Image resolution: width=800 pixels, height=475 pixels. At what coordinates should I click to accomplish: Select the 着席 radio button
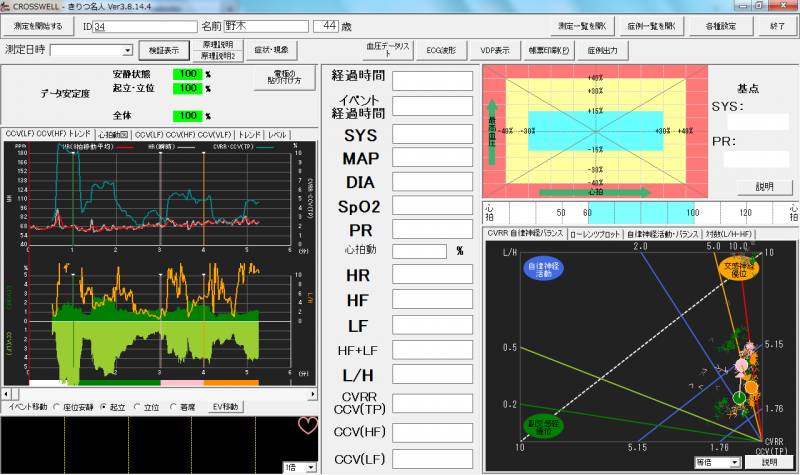pos(174,407)
